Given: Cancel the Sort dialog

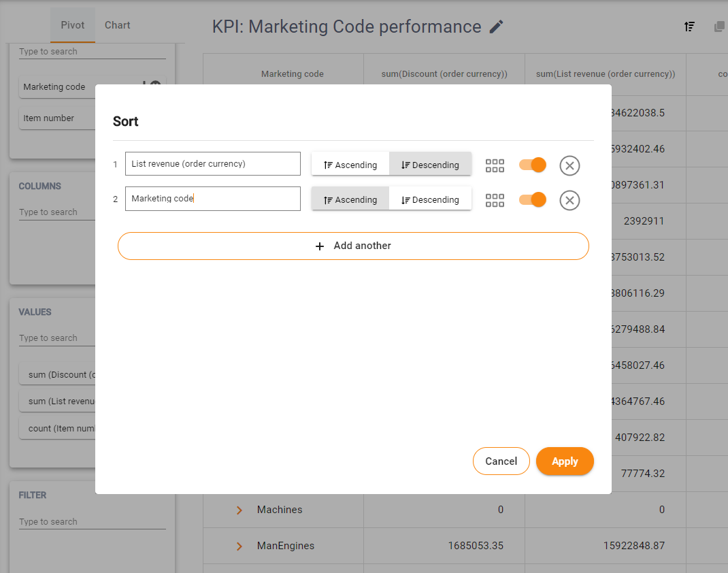Looking at the screenshot, I should (x=501, y=461).
